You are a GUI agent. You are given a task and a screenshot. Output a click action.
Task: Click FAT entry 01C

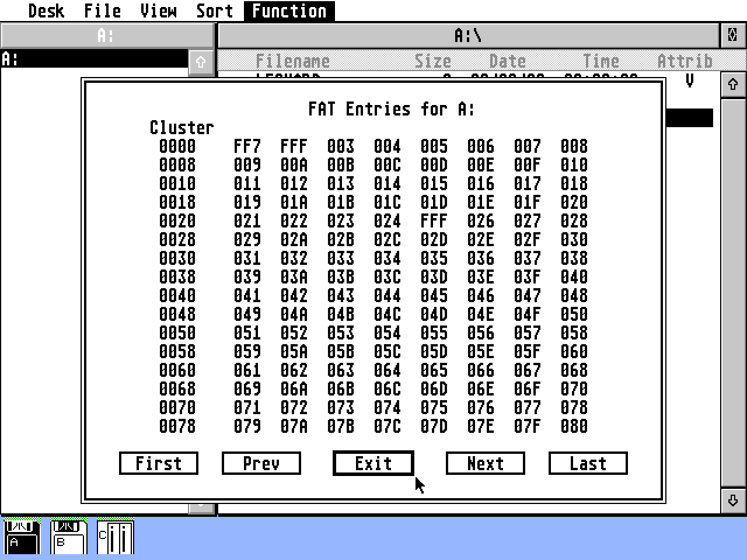(x=388, y=202)
